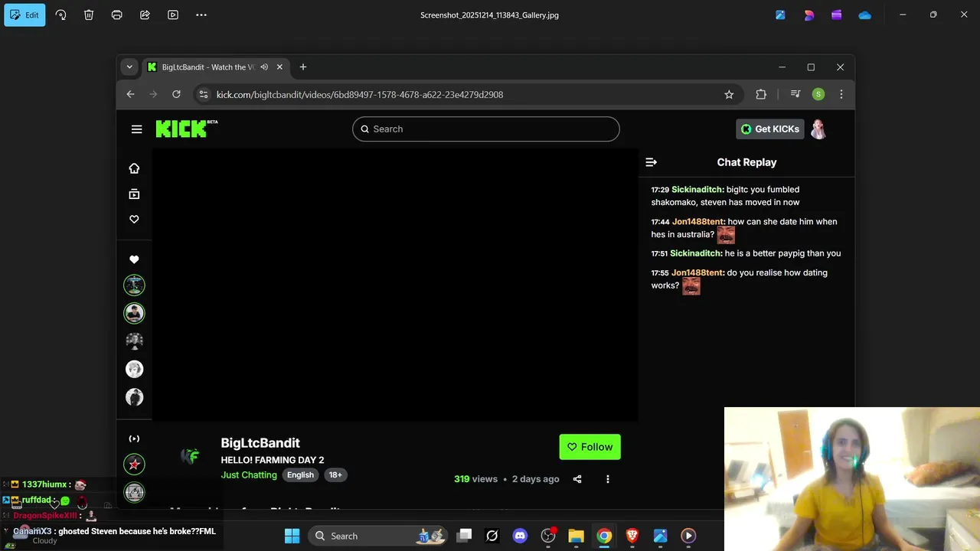Expand the Chrome tab search dropdown
The image size is (980, 551).
click(x=129, y=67)
